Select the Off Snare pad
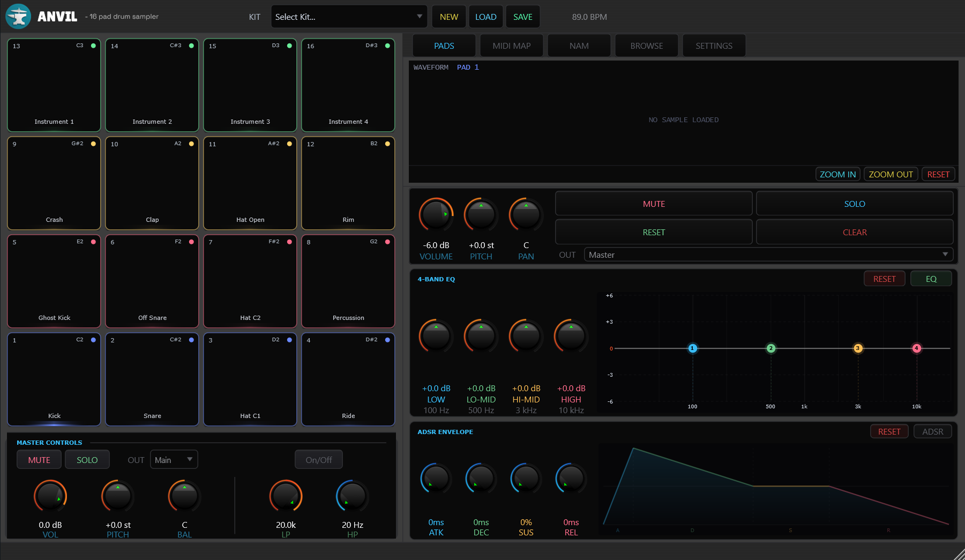Screen dimensions: 965x560 pyautogui.click(x=152, y=281)
